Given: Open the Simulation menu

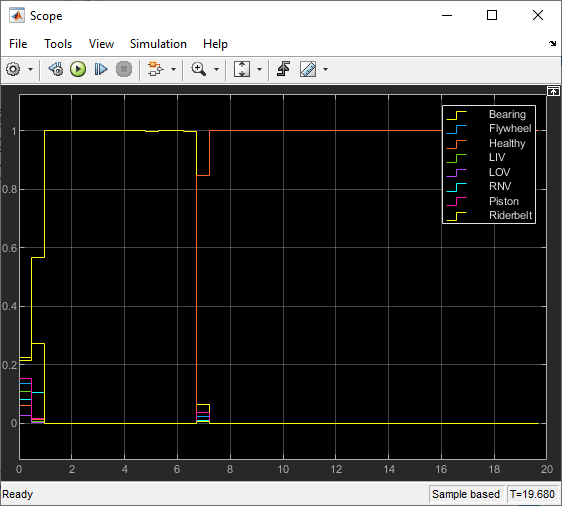Looking at the screenshot, I should click(158, 44).
